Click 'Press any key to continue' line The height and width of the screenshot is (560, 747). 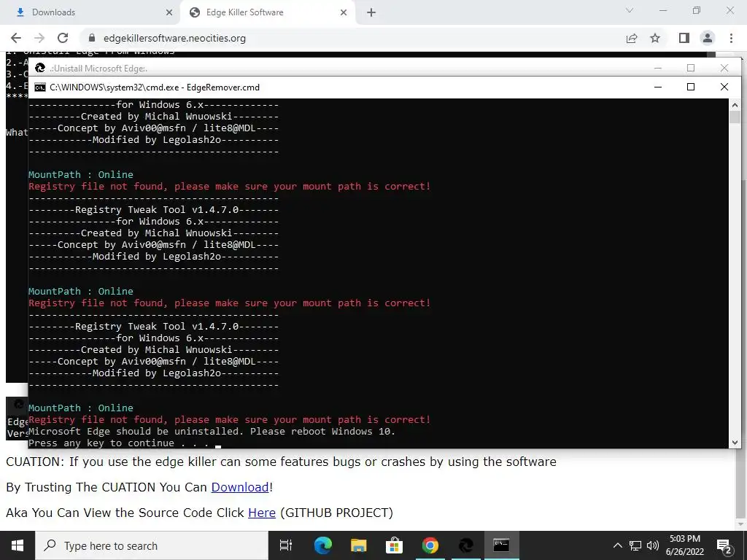tap(119, 443)
